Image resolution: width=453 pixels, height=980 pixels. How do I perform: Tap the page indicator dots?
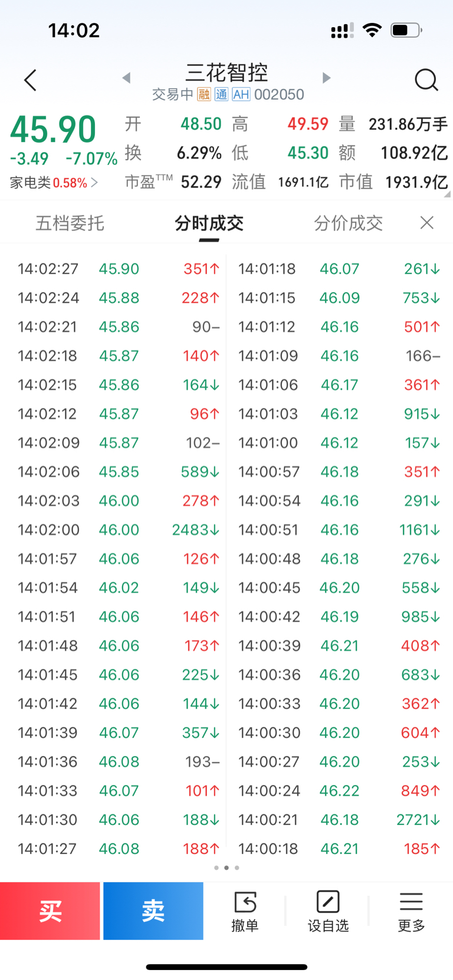click(226, 867)
